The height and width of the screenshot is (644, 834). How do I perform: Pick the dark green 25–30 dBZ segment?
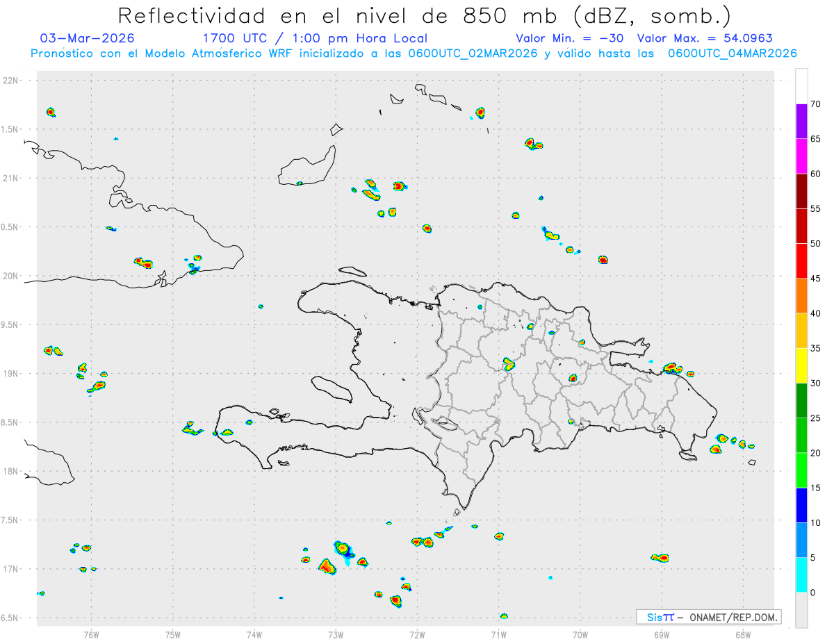coord(801,400)
